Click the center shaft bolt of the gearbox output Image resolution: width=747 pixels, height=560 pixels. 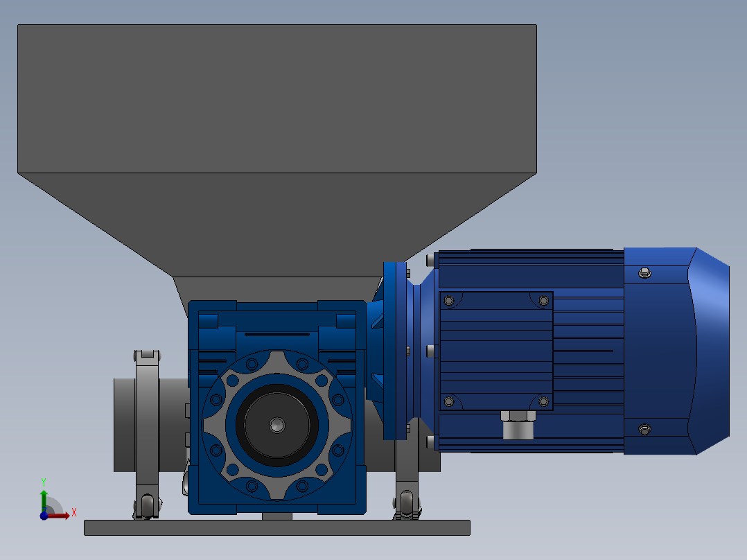(x=276, y=425)
